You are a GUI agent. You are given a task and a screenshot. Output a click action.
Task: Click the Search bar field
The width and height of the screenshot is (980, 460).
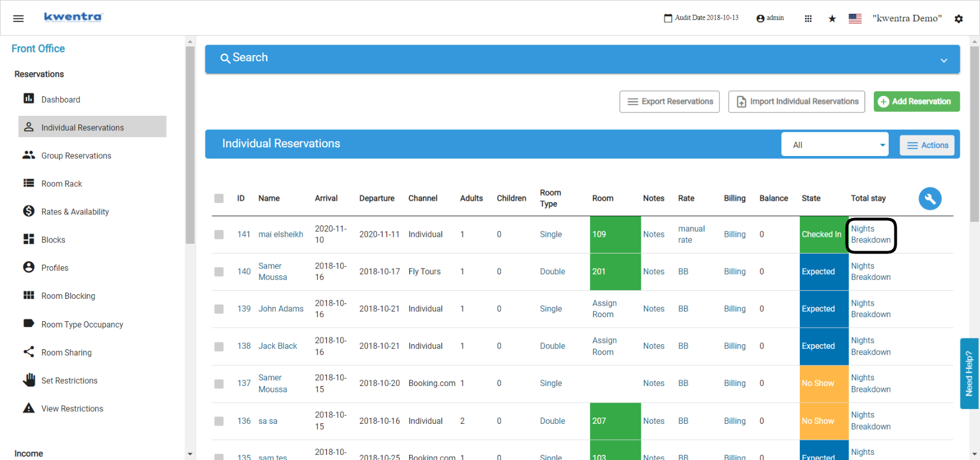(x=582, y=59)
